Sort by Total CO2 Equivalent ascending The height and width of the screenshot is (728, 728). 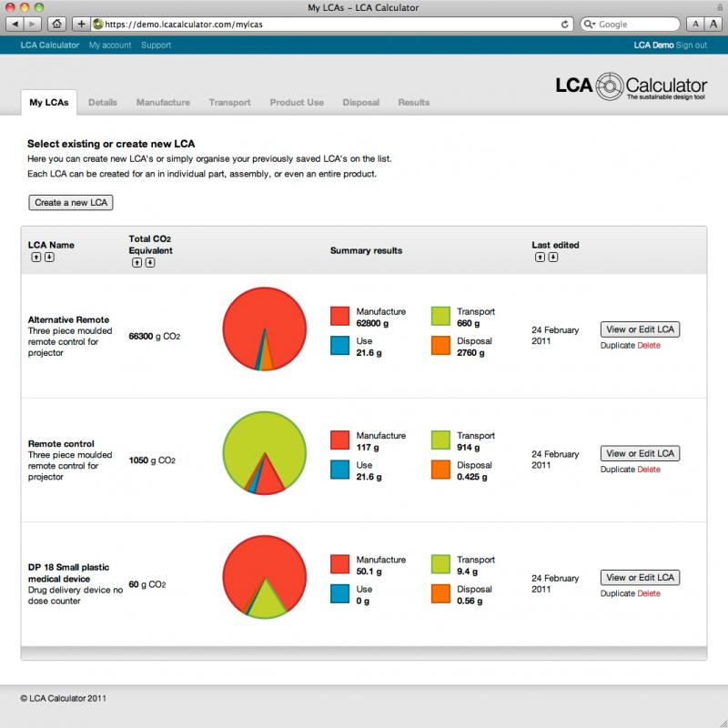click(x=136, y=264)
